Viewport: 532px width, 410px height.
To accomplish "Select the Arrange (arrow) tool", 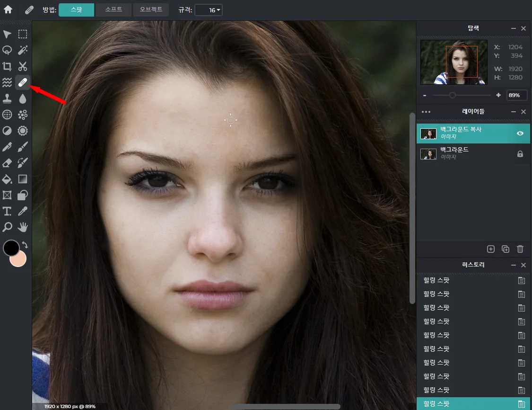I will 7,34.
